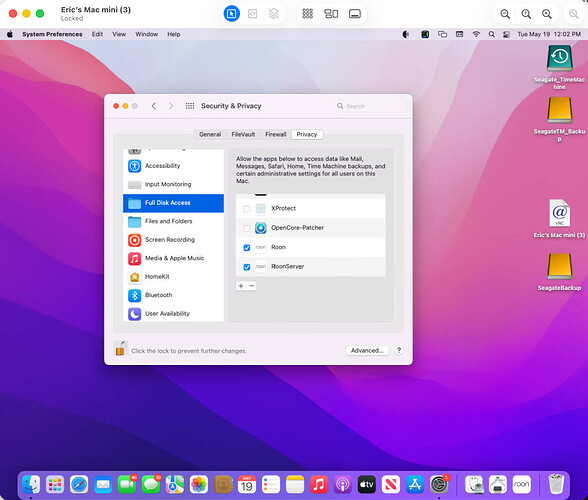This screenshot has height=500, width=588.
Task: Add an app with the plus button
Action: point(241,286)
